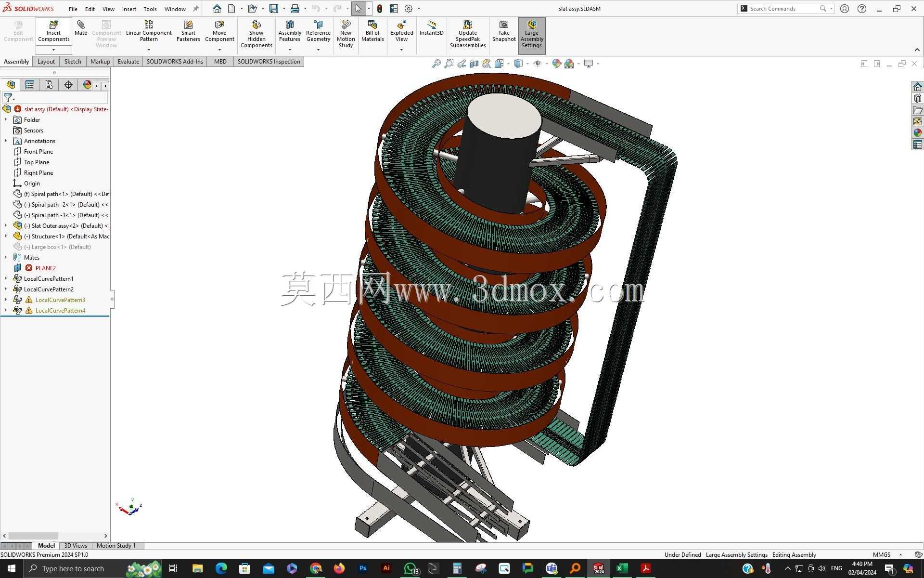Click Apply Scene icon

(569, 64)
